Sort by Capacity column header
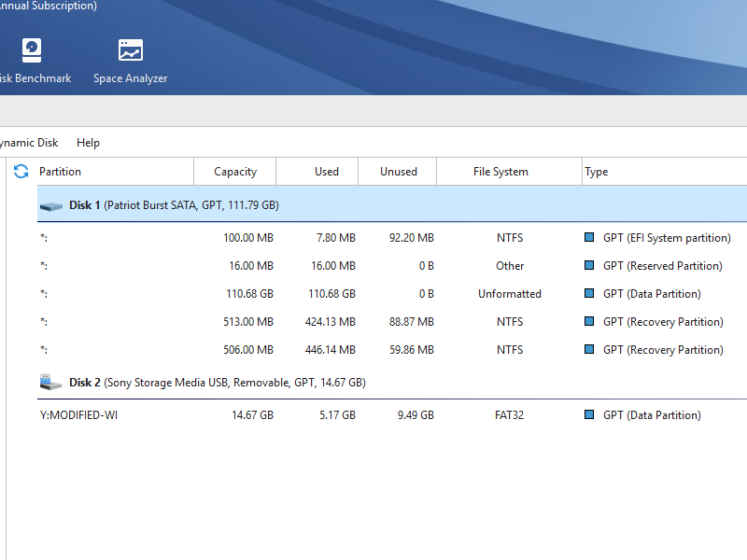This screenshot has width=747, height=560. click(235, 172)
